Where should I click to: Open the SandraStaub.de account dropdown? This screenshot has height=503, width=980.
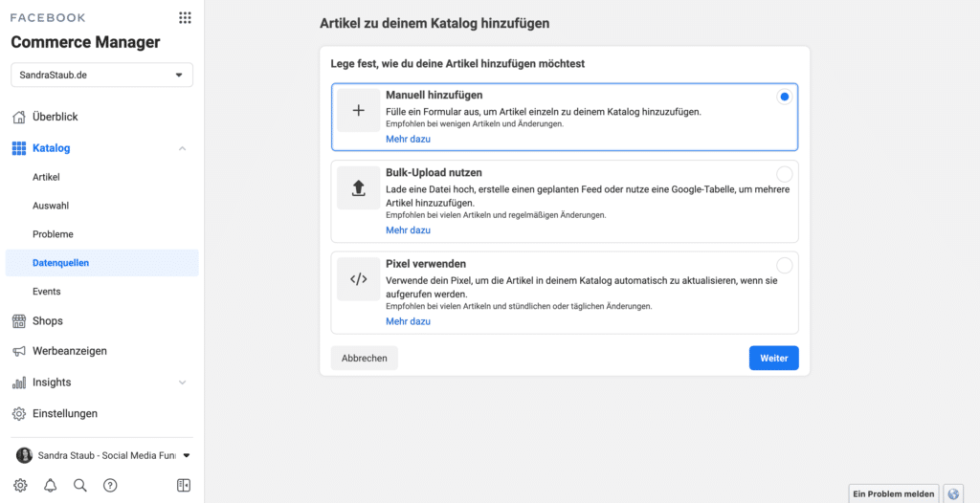(101, 75)
